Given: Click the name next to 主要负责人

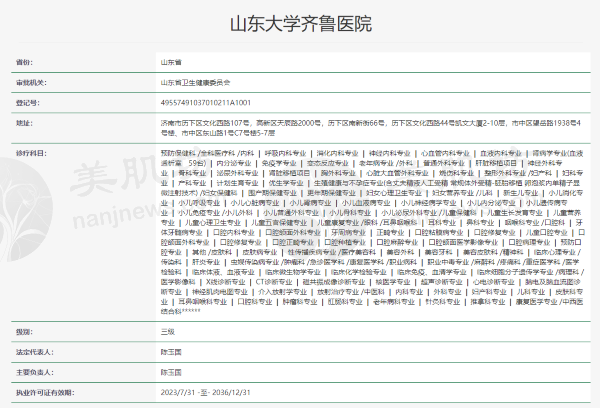Looking at the screenshot, I should (x=171, y=372).
